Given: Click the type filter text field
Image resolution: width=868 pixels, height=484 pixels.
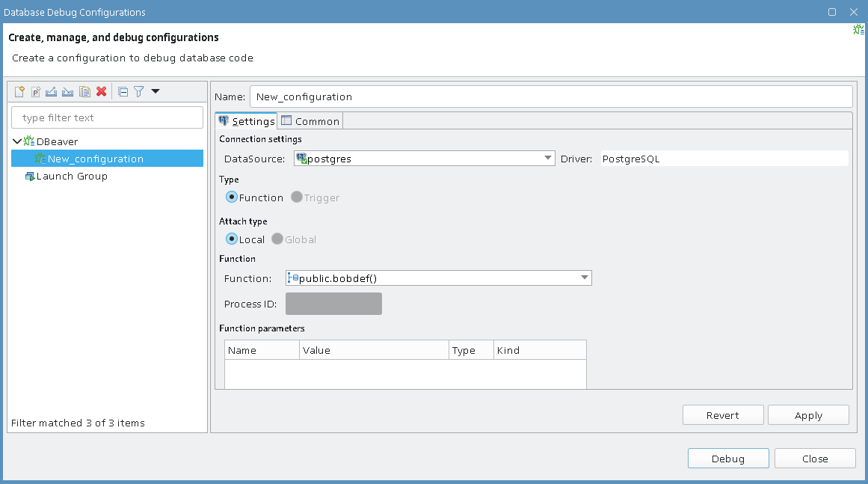Looking at the screenshot, I should 108,117.
